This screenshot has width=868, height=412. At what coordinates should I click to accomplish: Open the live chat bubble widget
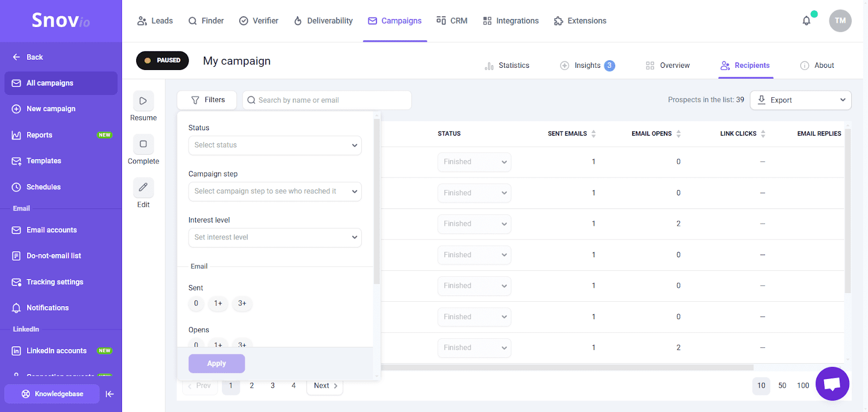pyautogui.click(x=832, y=384)
